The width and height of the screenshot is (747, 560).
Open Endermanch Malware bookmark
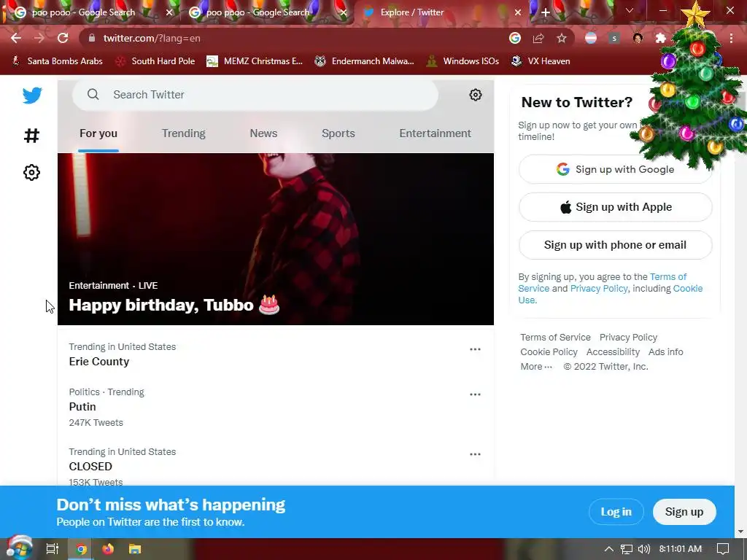pyautogui.click(x=365, y=61)
